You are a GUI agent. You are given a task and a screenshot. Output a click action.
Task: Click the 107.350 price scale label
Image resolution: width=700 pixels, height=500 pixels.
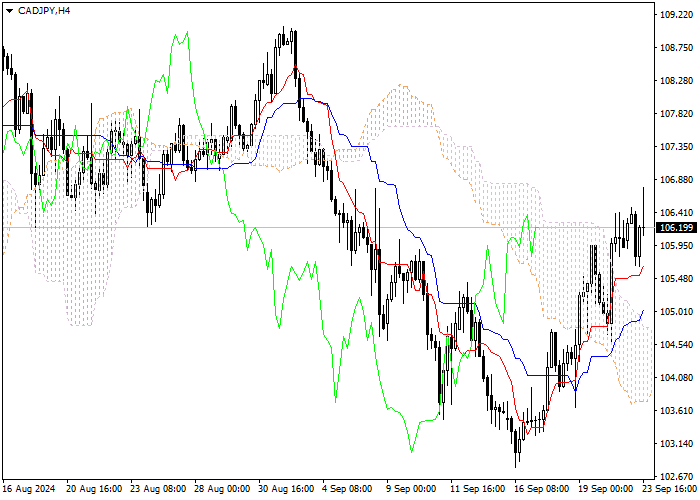click(676, 147)
